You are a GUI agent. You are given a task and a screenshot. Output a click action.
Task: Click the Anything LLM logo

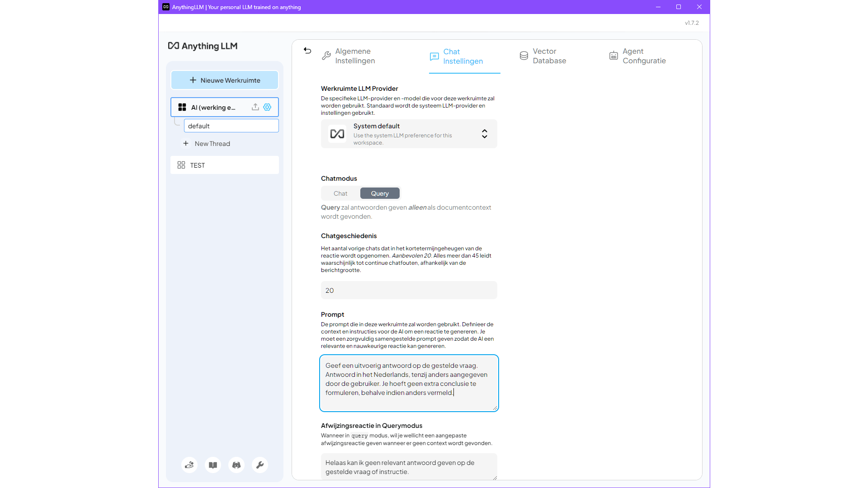[x=203, y=46]
